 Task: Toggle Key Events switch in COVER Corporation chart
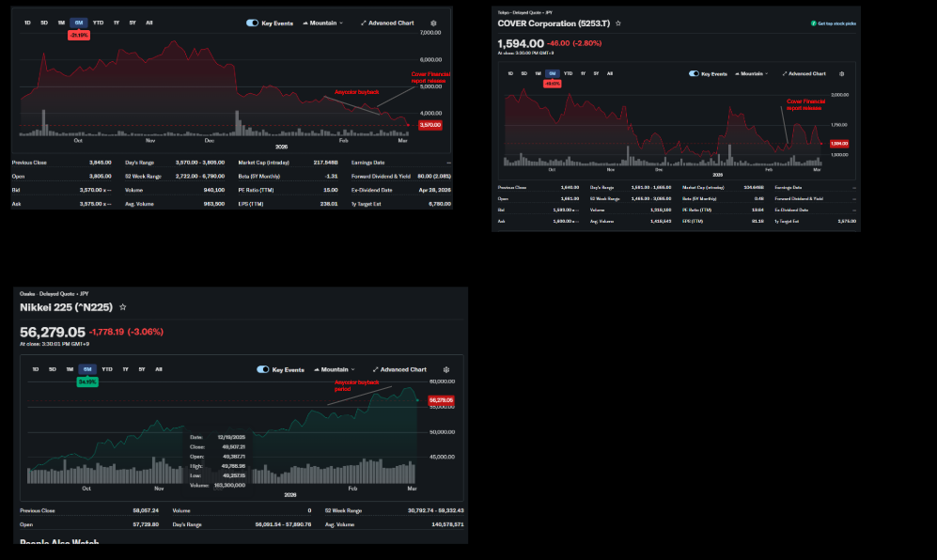coord(694,73)
